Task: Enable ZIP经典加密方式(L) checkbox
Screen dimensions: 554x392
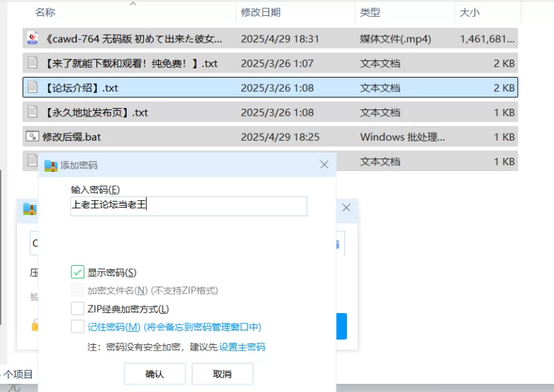Action: (x=78, y=309)
